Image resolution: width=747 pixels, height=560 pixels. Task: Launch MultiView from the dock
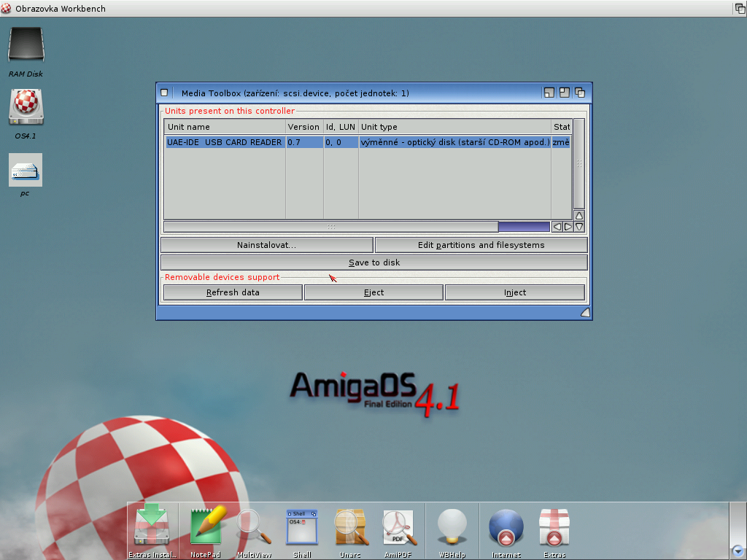254,526
